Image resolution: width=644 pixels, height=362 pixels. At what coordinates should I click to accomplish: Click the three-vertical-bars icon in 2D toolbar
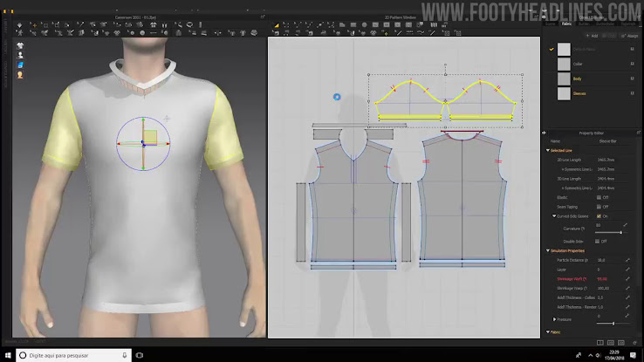[x=434, y=25]
